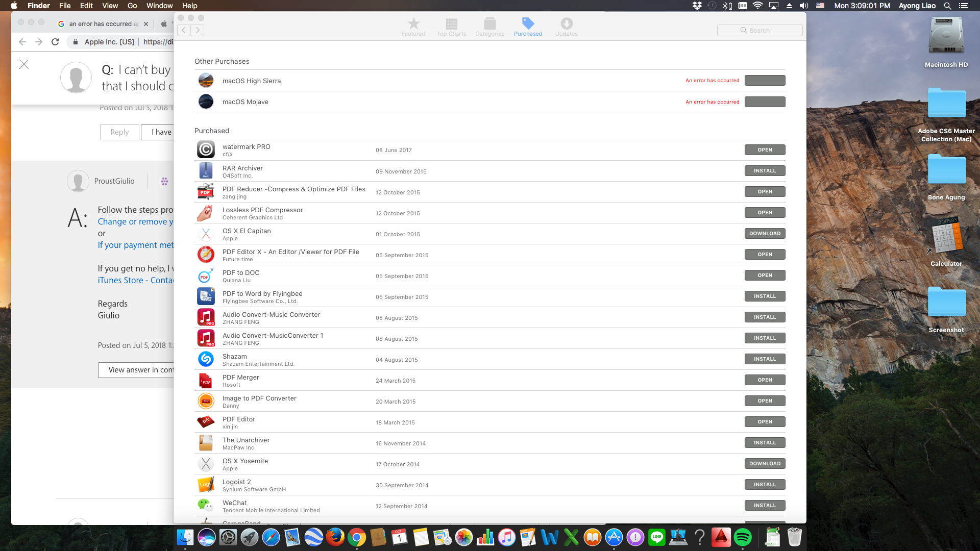Open the Categories toolbar icon
The height and width of the screenshot is (551, 980).
coord(489,27)
